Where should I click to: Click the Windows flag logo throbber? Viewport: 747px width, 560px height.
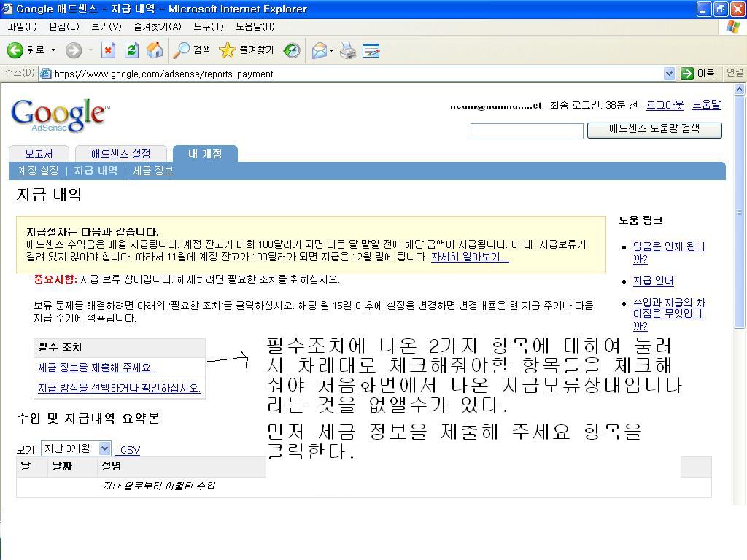click(733, 27)
